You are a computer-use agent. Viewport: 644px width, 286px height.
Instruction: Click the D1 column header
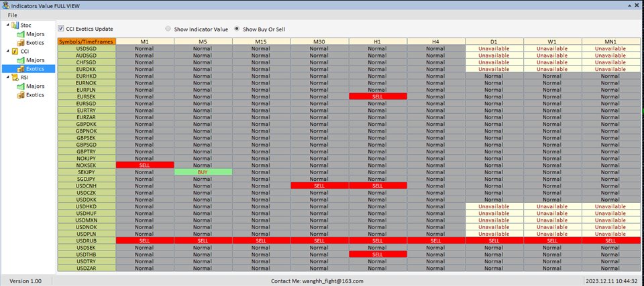[x=494, y=42]
